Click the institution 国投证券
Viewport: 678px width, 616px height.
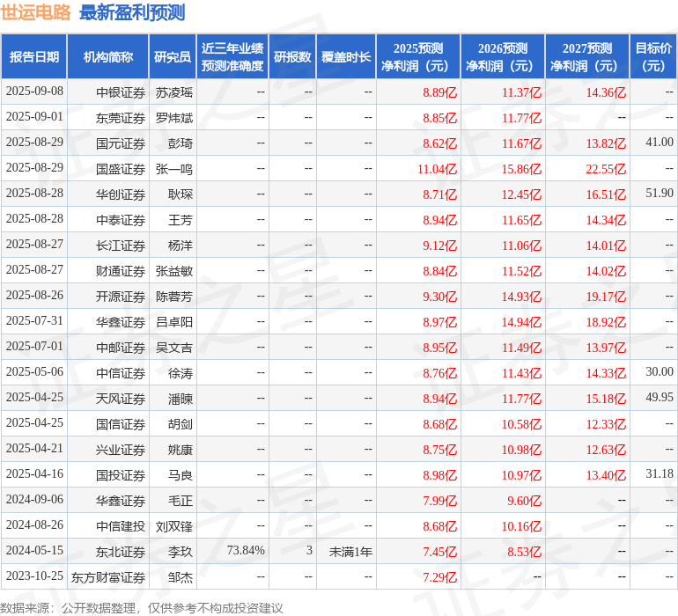[x=121, y=475]
